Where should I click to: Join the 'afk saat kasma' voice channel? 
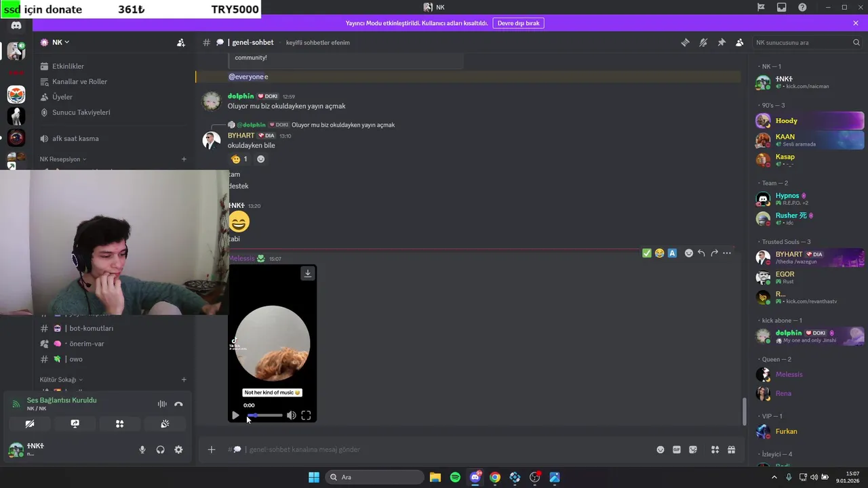coord(75,138)
